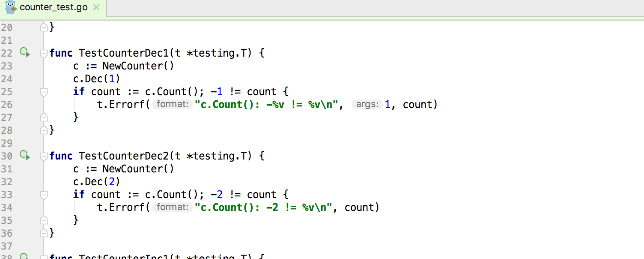Collapse the TestCounterDec1 function fold marker

tap(44, 53)
